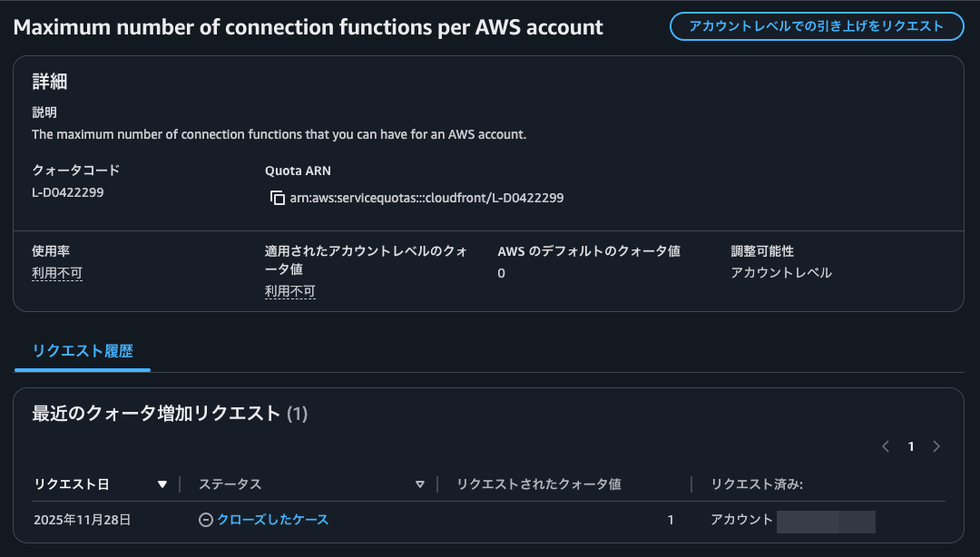Select page number 1 in pagination
The image size is (980, 557).
pos(911,445)
